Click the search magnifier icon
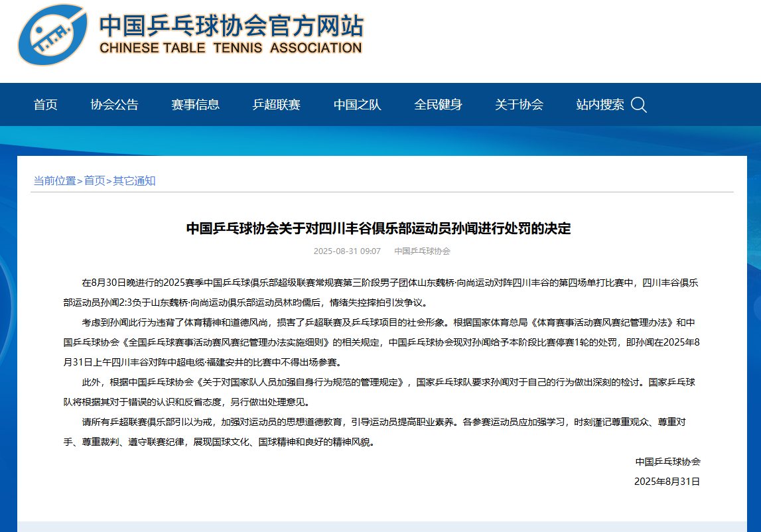Viewport: 761px width, 532px height. pyautogui.click(x=639, y=105)
